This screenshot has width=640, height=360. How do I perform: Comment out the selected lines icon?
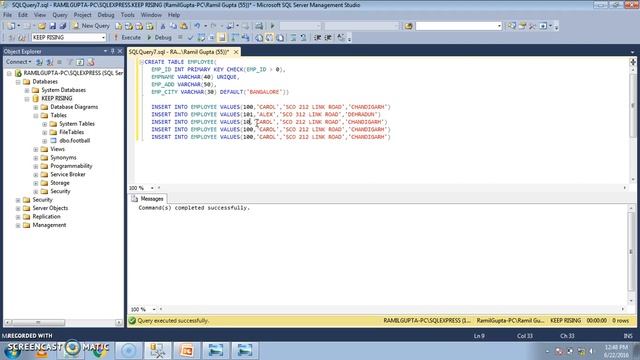(x=293, y=37)
